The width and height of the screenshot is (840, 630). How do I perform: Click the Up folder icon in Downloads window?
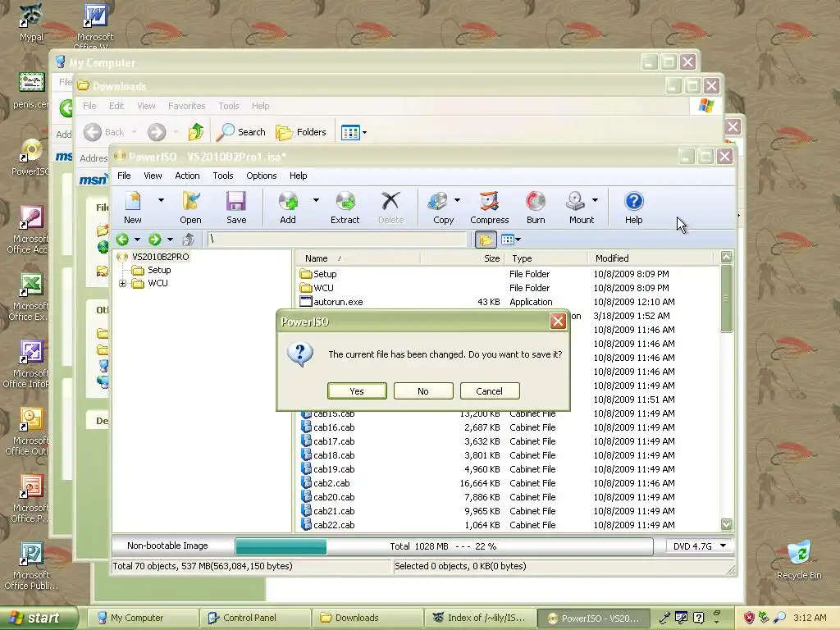[x=195, y=132]
